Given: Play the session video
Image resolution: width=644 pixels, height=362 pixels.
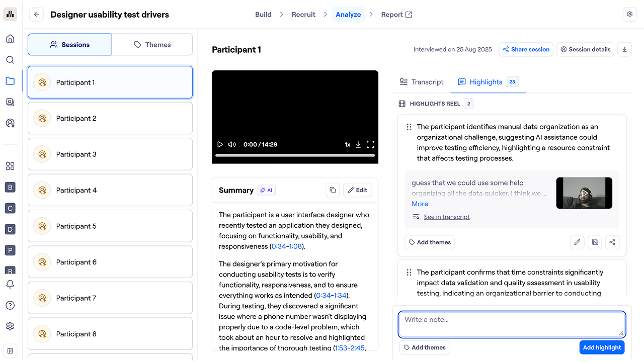Looking at the screenshot, I should click(220, 144).
